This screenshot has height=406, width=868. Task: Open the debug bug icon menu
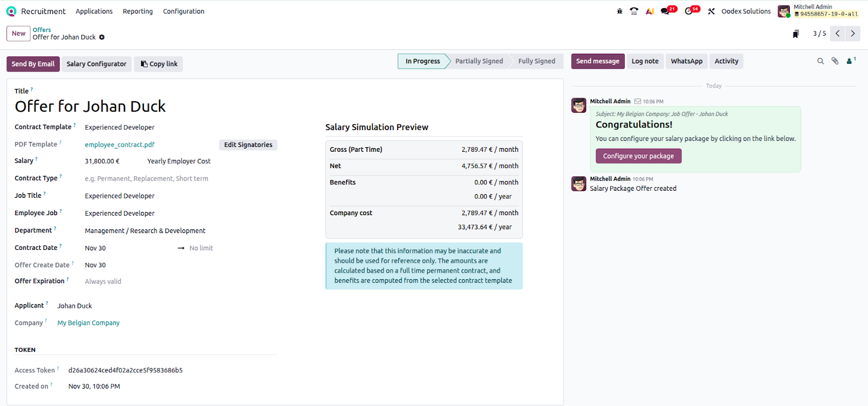(x=620, y=11)
